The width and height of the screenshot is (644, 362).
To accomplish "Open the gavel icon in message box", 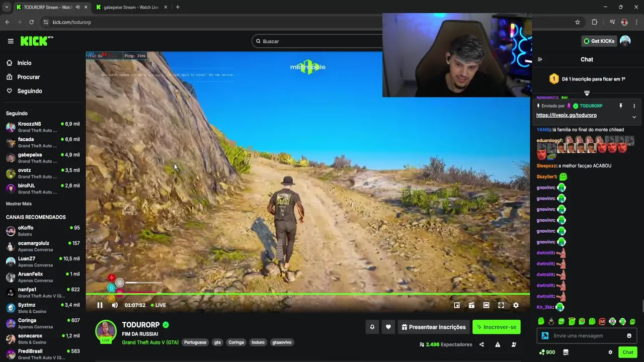I will [x=545, y=336].
